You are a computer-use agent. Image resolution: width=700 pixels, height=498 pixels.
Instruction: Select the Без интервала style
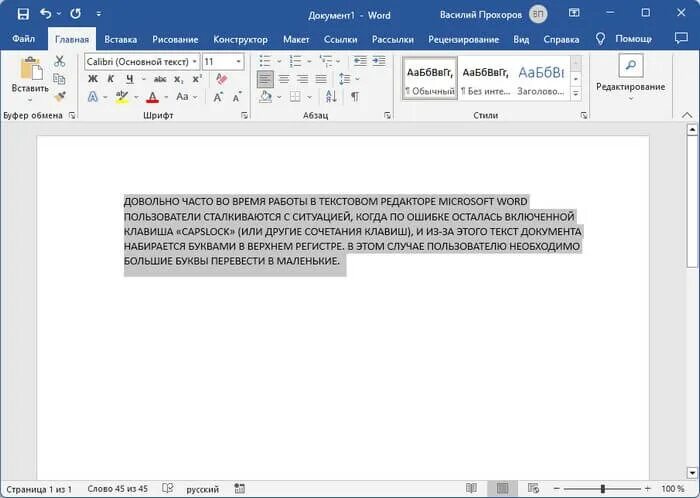tap(485, 78)
